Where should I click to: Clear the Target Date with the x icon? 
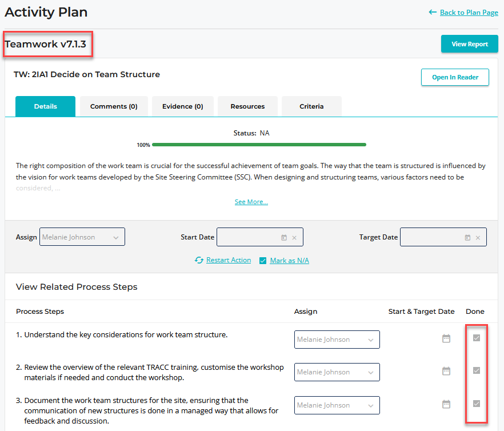(x=478, y=238)
